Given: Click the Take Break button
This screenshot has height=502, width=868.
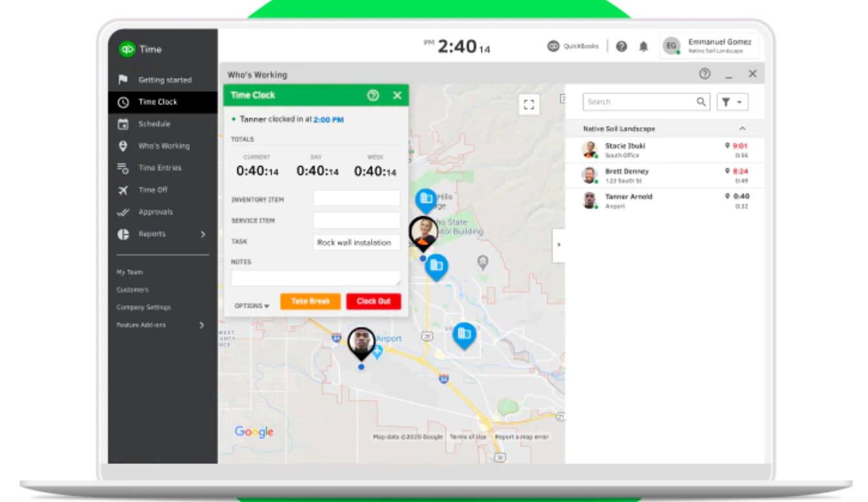Looking at the screenshot, I should (x=310, y=301).
